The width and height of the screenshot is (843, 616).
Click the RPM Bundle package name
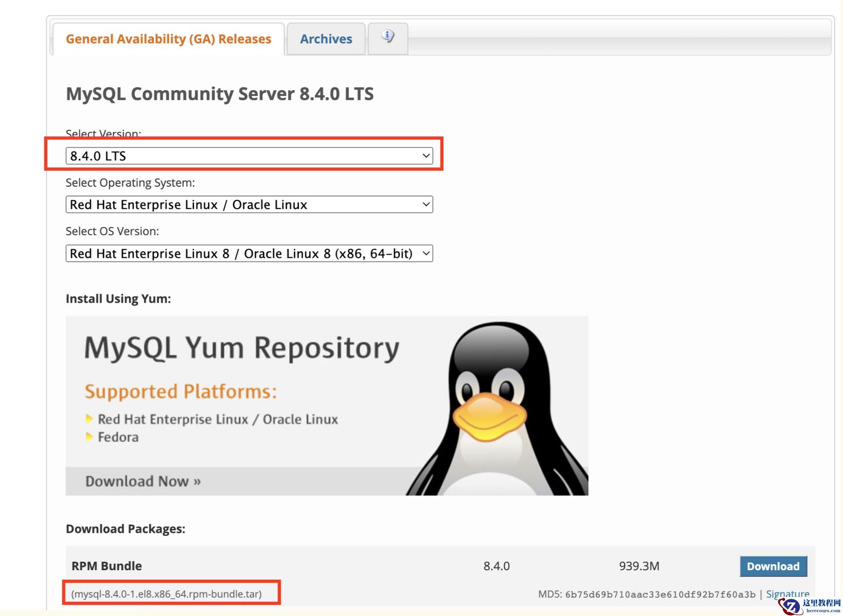[107, 566]
